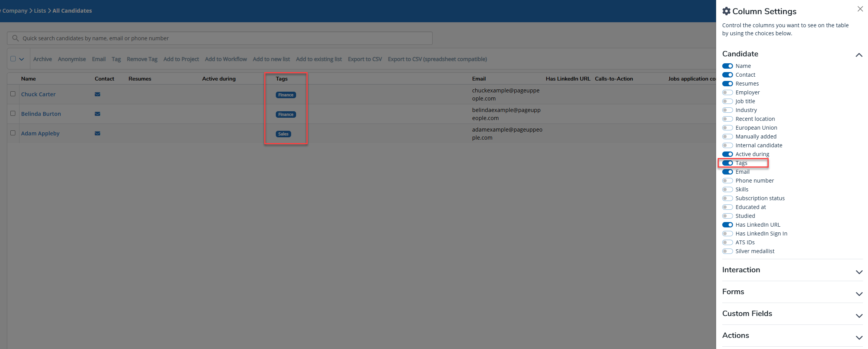
Task: Click the Sales tag badge for Adam Appleby
Action: point(283,134)
